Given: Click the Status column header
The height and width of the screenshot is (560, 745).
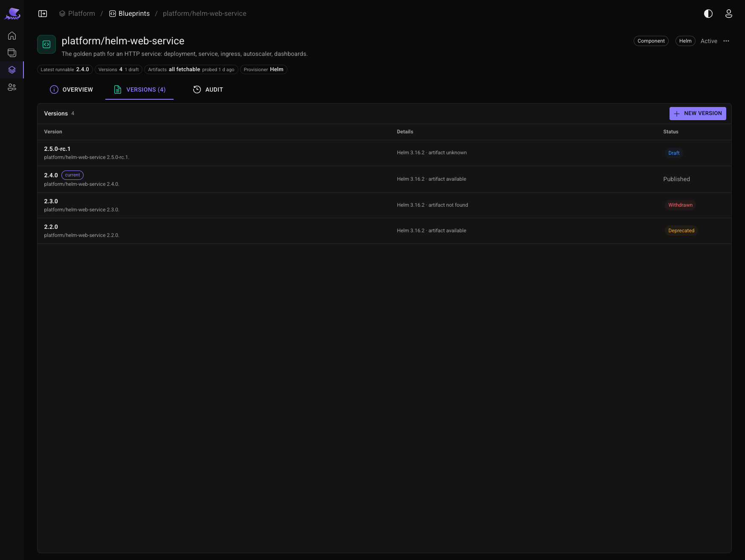Looking at the screenshot, I should (670, 132).
